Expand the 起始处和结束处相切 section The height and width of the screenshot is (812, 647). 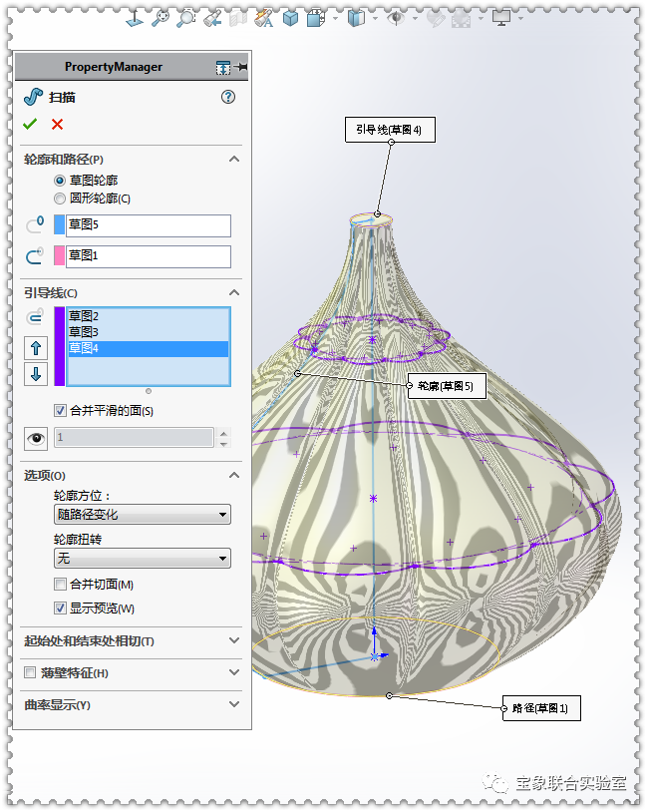point(234,640)
